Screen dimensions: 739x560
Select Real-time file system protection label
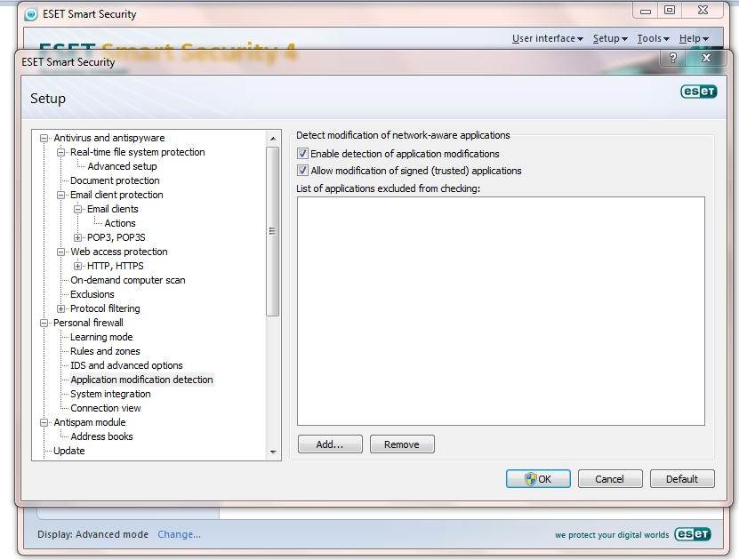pos(138,152)
